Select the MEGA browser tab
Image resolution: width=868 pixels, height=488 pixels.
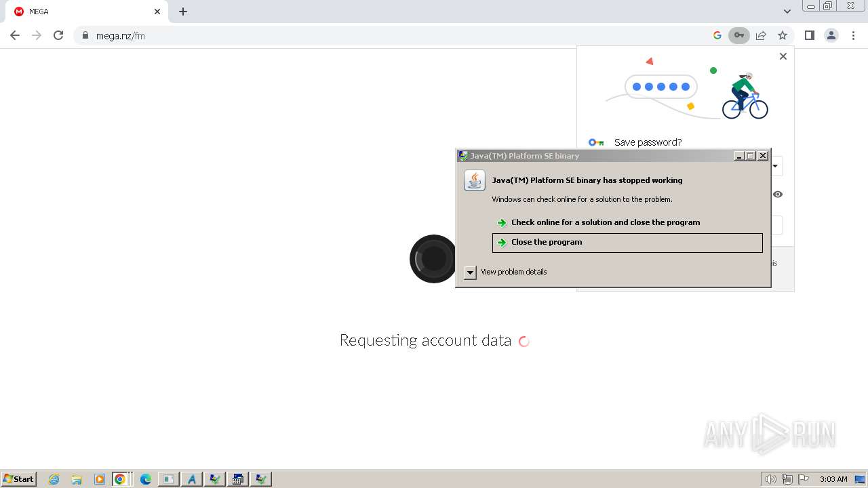click(x=88, y=12)
